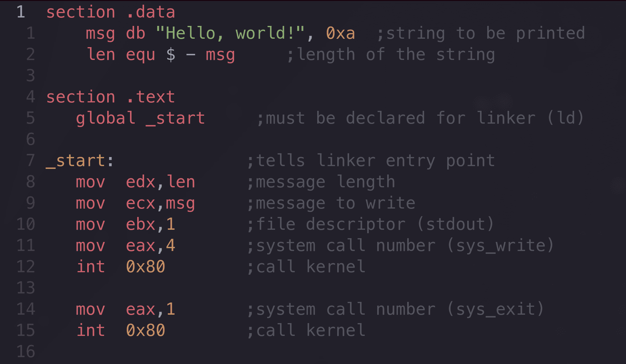Click the sys_exit system call comment
Screen dimensions: 626x364
click(x=395, y=309)
